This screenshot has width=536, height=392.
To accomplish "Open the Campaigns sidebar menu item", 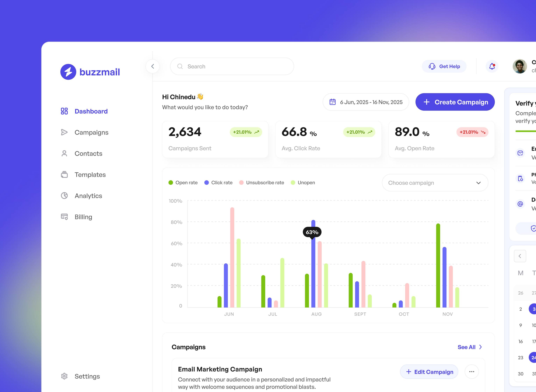I will (x=91, y=132).
